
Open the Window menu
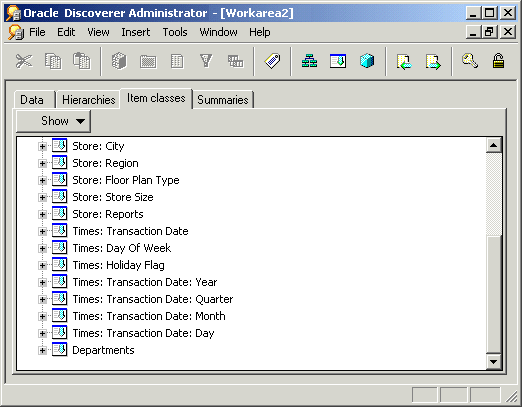coord(218,32)
